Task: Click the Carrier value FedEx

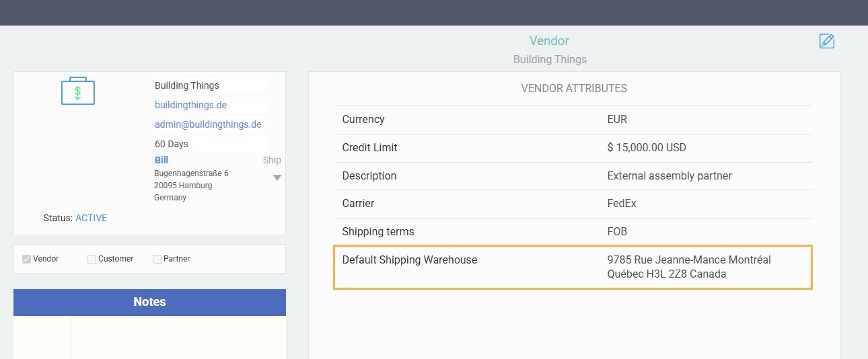Action: (621, 204)
